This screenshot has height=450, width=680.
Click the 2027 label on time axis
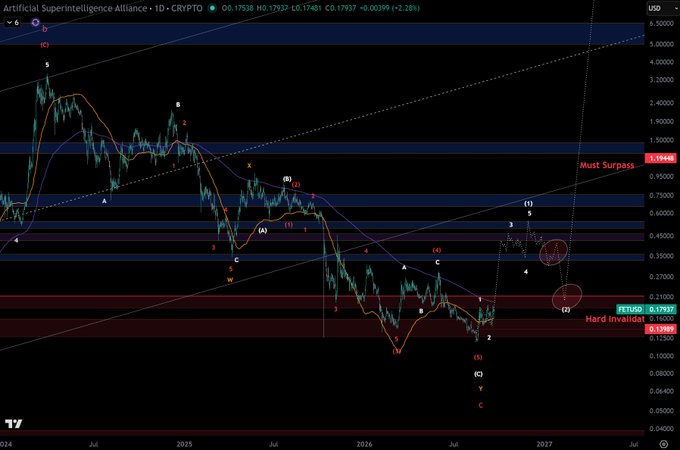(544, 444)
